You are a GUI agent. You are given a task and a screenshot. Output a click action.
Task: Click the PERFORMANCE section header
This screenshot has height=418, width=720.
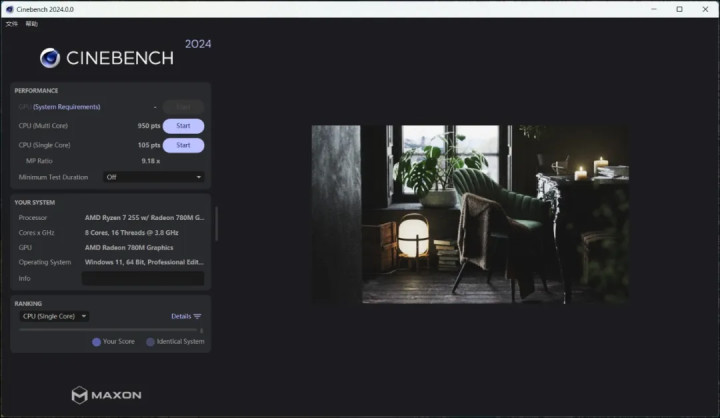[x=36, y=90]
